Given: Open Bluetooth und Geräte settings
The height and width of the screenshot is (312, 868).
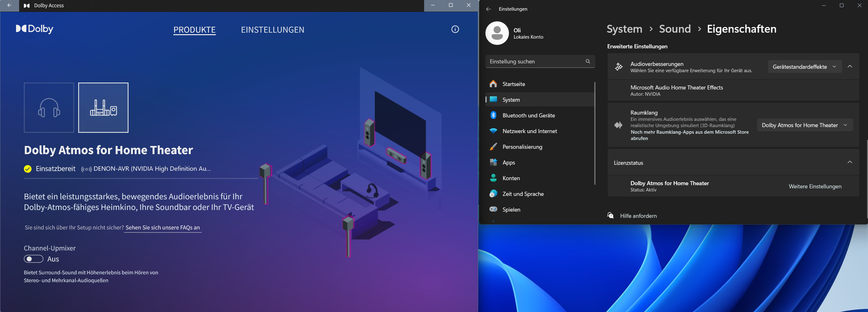Looking at the screenshot, I should [539, 115].
